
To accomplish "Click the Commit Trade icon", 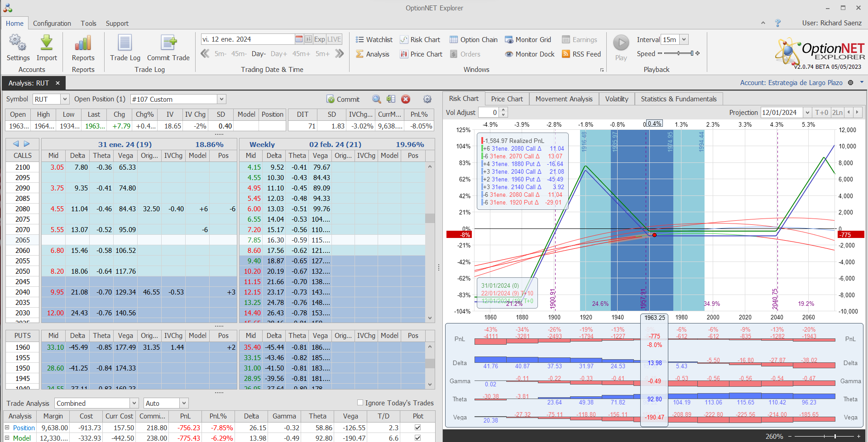I will point(168,43).
